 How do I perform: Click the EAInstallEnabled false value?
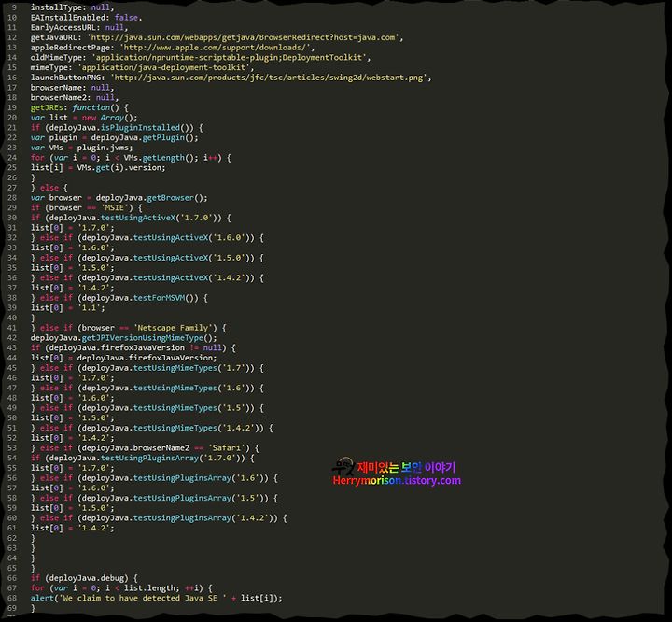coord(126,18)
